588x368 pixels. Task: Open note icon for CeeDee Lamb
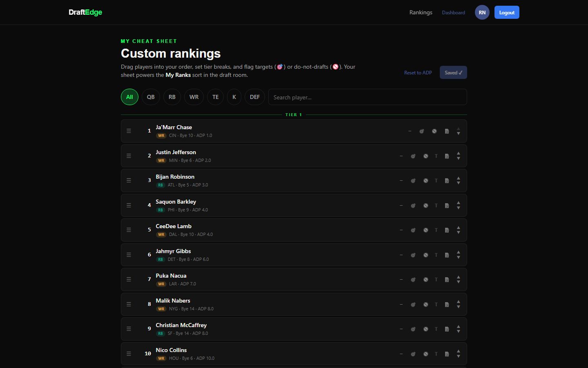click(x=447, y=230)
